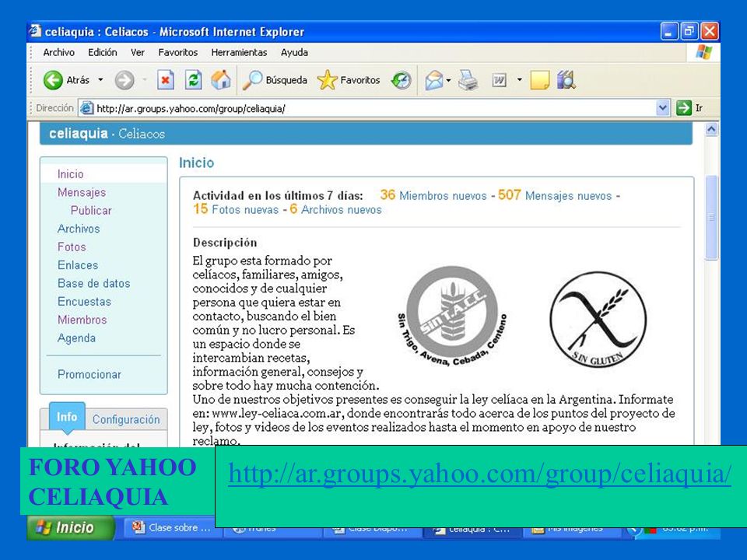
Task: Open Fotos in the sidebar
Action: click(72, 247)
